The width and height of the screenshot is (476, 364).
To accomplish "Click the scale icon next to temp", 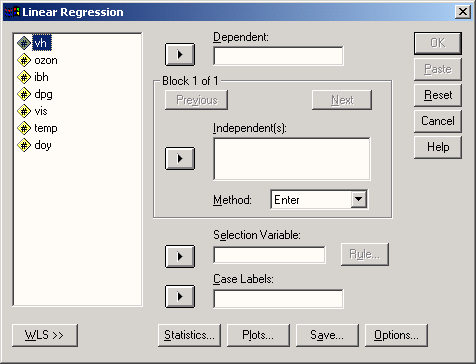I will [24, 128].
